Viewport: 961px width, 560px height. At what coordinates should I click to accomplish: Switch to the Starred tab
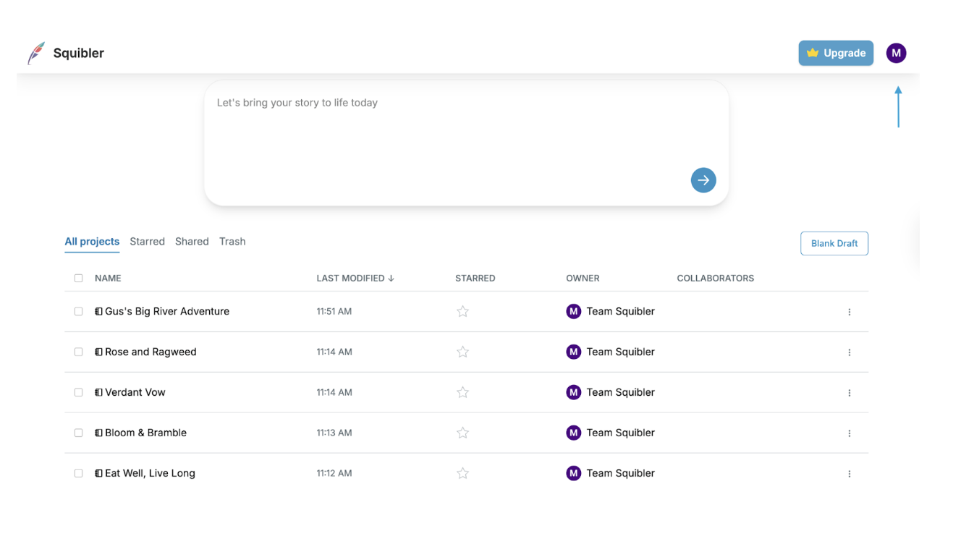[147, 242]
